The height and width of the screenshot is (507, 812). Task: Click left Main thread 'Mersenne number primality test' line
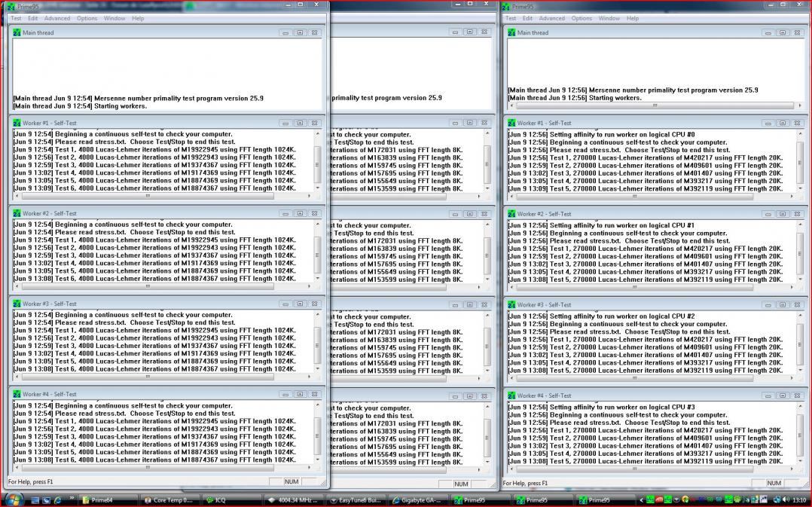pos(139,99)
